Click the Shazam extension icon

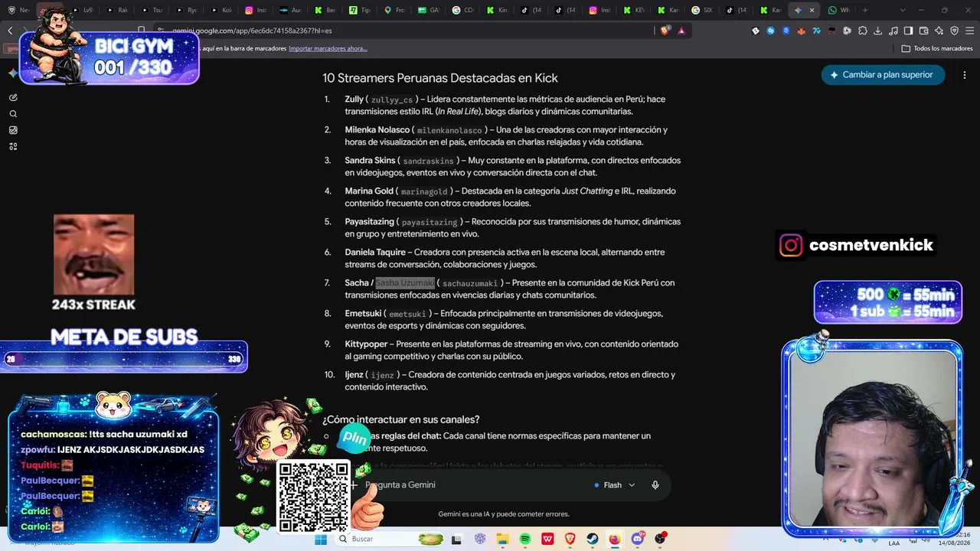click(771, 31)
